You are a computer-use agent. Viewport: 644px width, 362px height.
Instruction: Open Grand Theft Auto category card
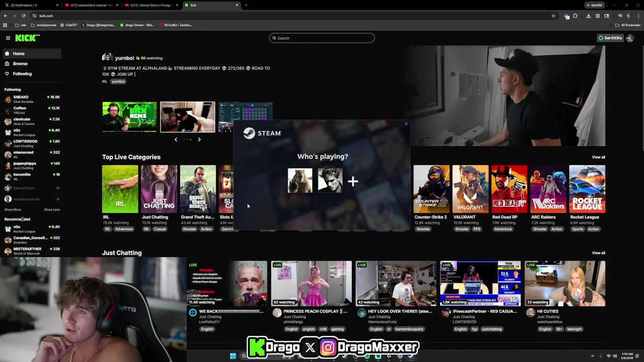pos(198,189)
